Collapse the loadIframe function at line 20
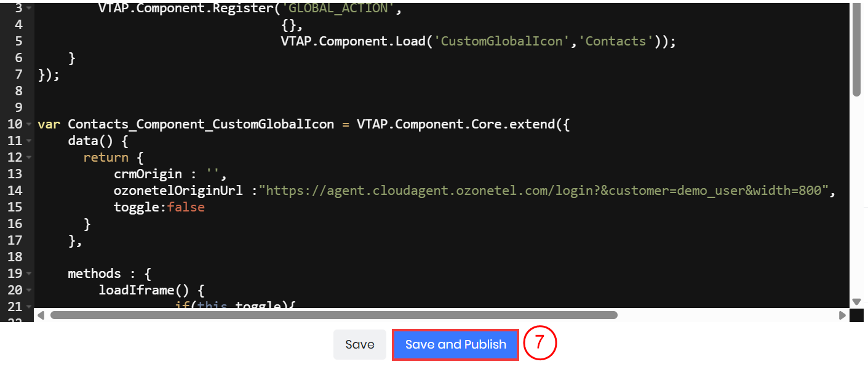868x375 pixels. [30, 290]
